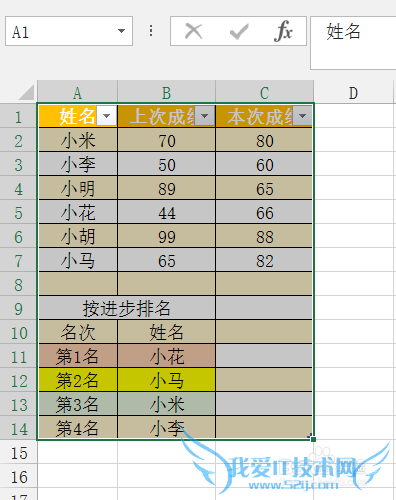Click the 姓名 cell in row 10
The width and height of the screenshot is (396, 500).
167,332
